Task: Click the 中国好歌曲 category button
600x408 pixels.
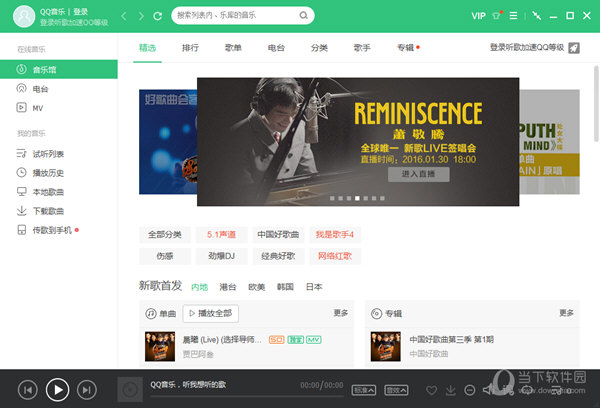Action: click(278, 235)
